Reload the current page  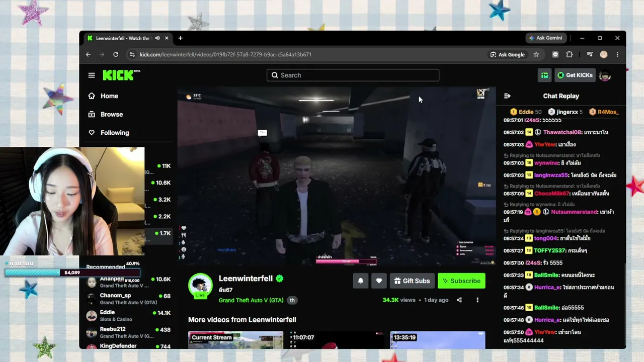point(116,54)
